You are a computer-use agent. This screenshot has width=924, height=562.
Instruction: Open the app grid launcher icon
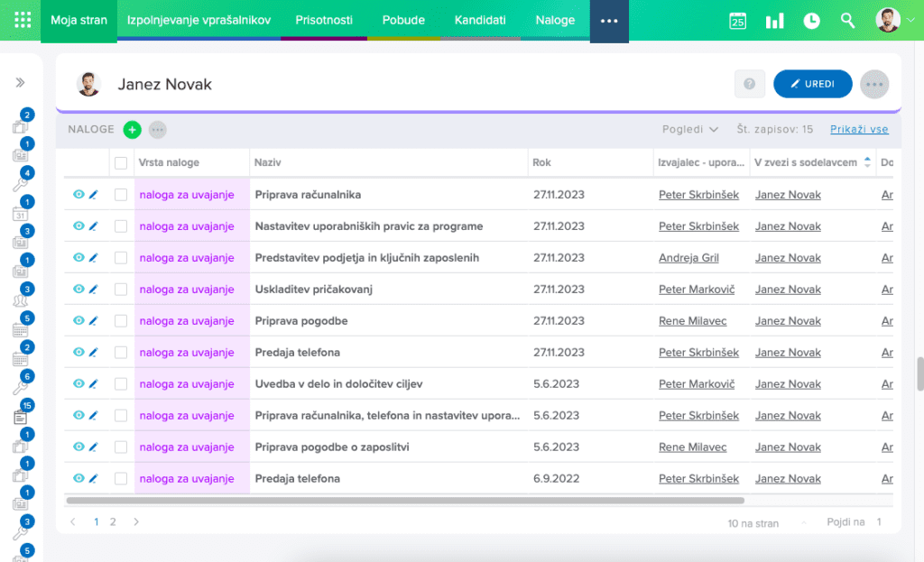[x=23, y=20]
